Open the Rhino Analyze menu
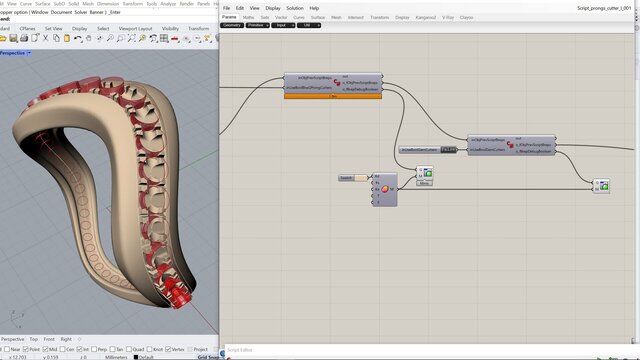 (168, 3)
